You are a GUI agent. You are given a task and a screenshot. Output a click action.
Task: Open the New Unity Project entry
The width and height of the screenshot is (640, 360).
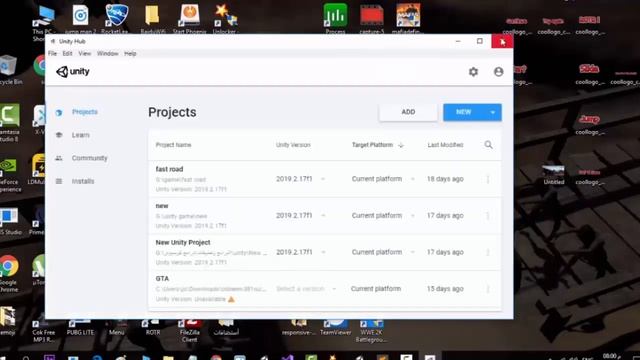183,242
